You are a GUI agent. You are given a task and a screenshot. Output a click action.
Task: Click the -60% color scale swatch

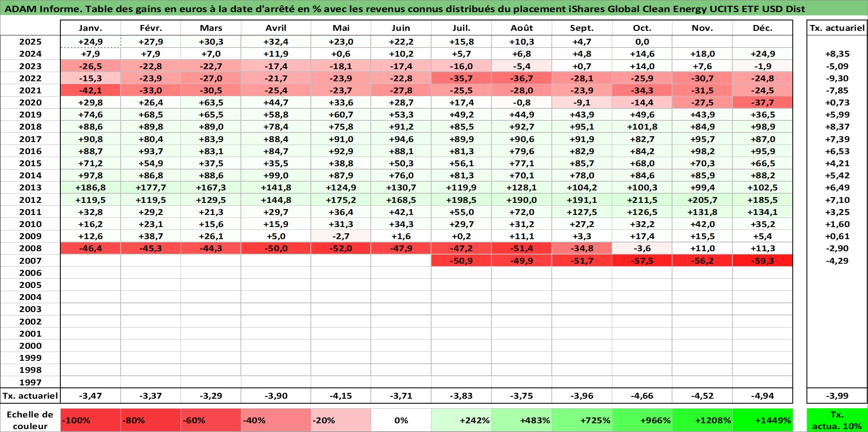(211, 420)
